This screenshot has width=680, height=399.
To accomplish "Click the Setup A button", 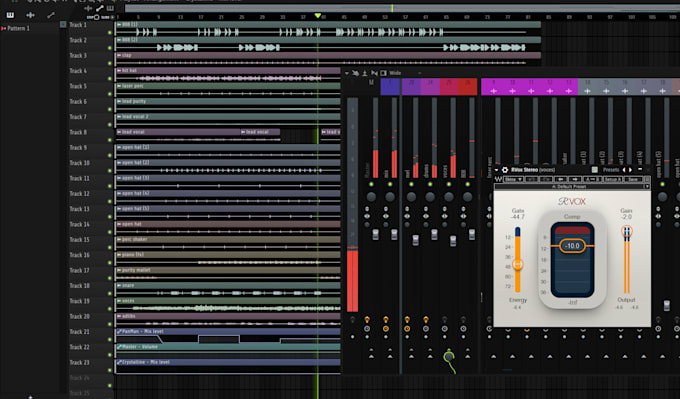I will pyautogui.click(x=613, y=179).
